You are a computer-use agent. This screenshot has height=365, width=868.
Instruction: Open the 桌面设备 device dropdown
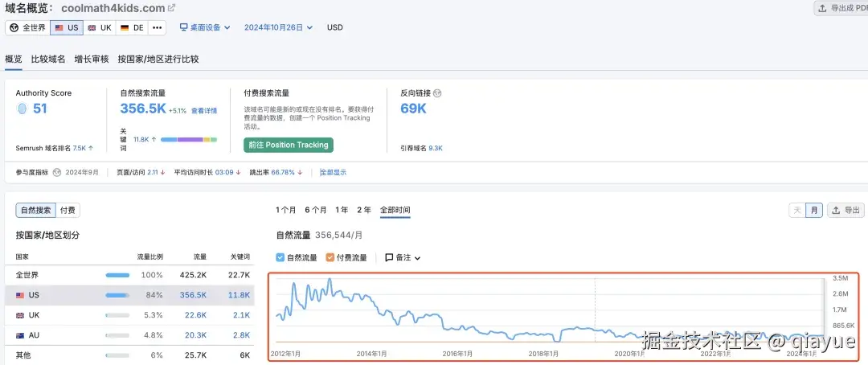pos(205,27)
